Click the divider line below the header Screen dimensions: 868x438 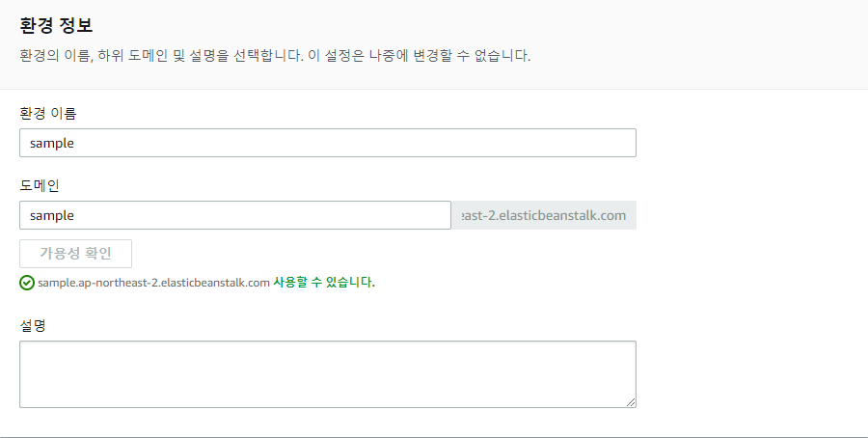[434, 89]
